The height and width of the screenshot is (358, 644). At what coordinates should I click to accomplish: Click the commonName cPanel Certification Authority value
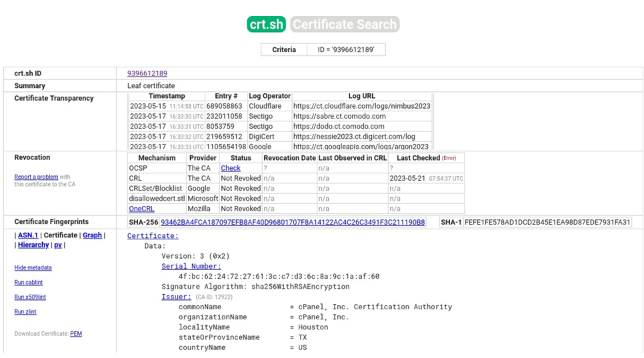point(375,307)
